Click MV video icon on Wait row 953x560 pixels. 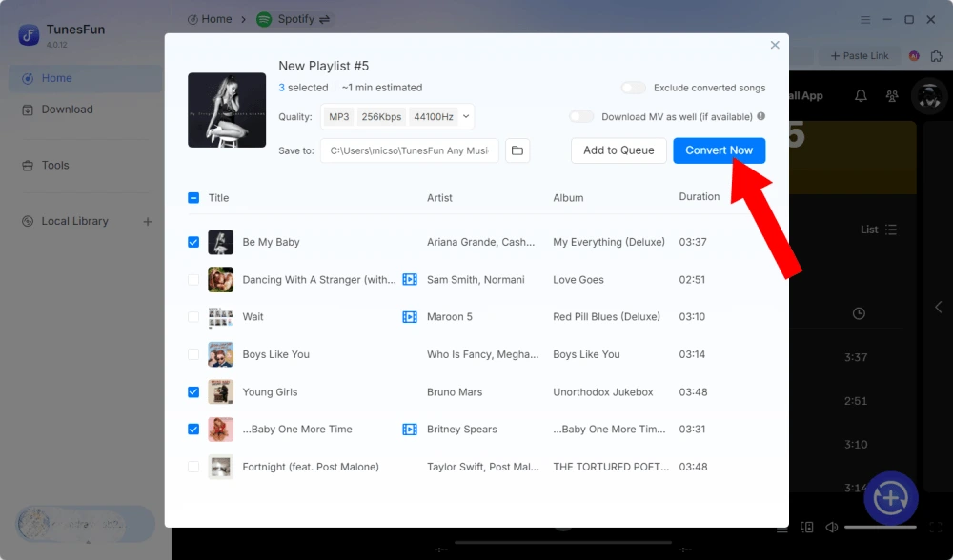click(x=410, y=316)
